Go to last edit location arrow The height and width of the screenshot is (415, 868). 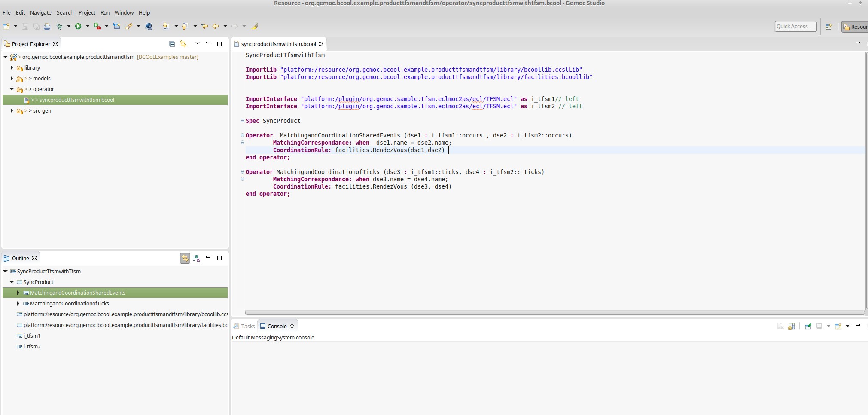point(204,26)
